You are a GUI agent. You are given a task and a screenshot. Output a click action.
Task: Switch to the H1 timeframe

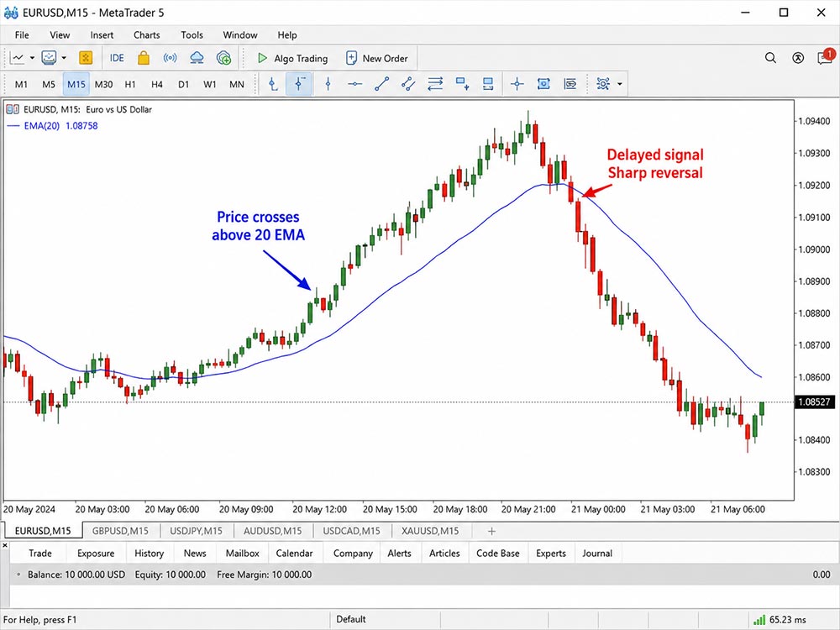coord(130,84)
